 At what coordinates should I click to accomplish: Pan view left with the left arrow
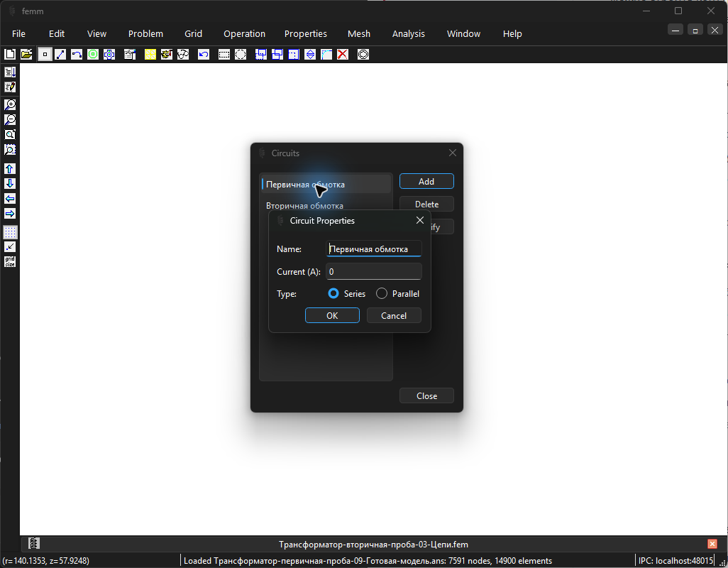pos(10,199)
